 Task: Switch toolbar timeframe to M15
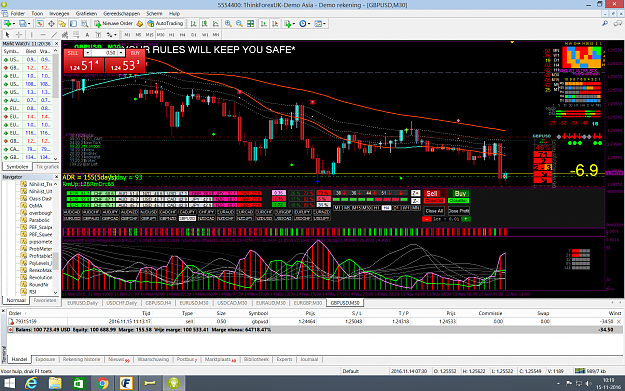[149, 35]
